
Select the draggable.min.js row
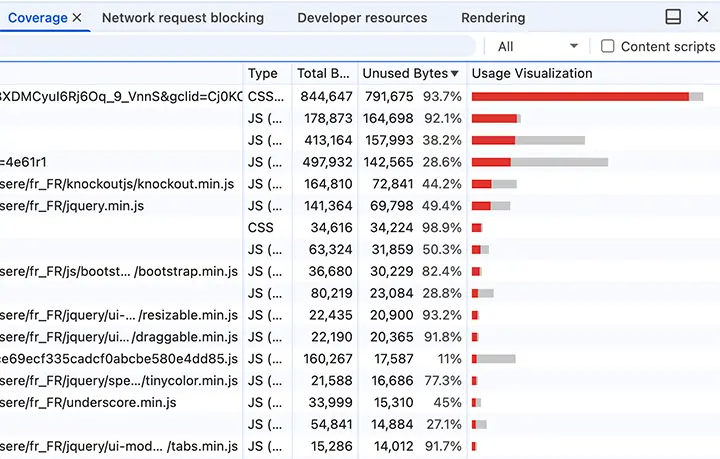tap(360, 337)
